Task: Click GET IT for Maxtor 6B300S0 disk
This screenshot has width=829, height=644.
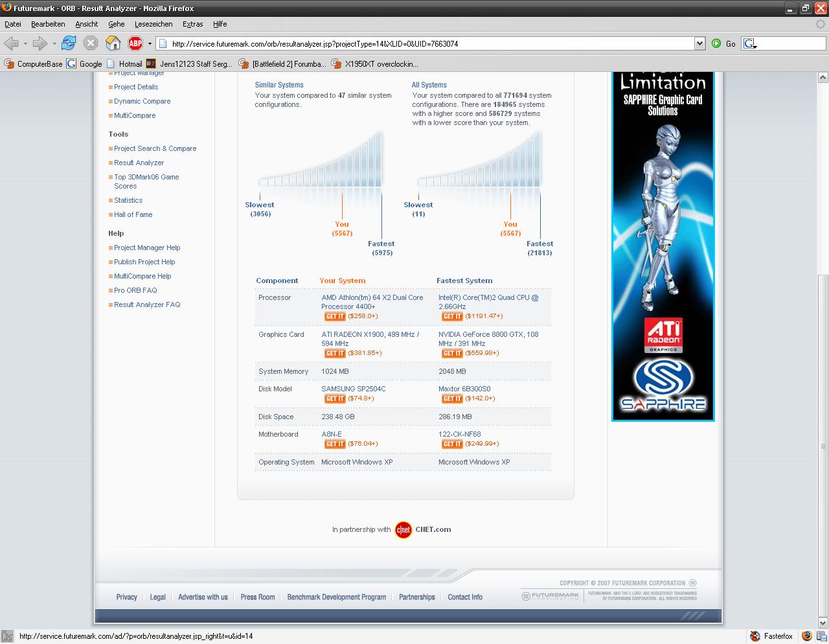Action: click(452, 399)
